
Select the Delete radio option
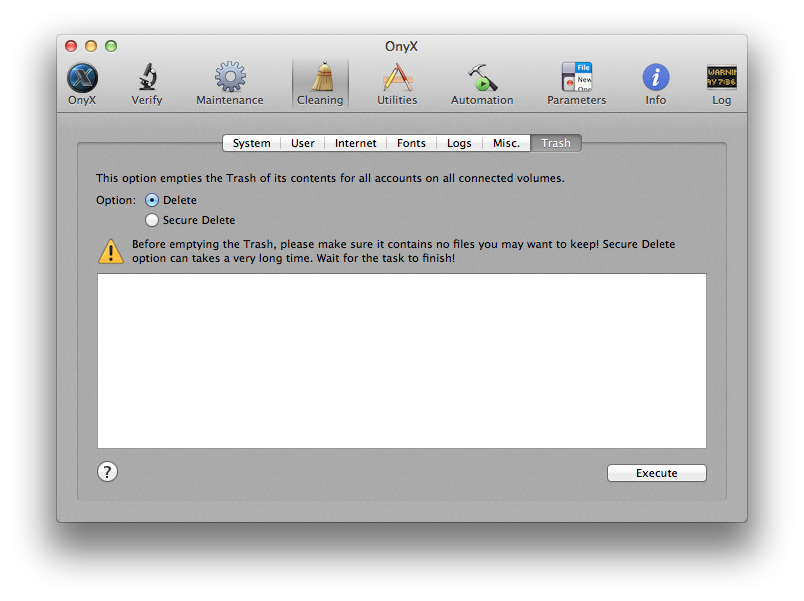[x=152, y=200]
